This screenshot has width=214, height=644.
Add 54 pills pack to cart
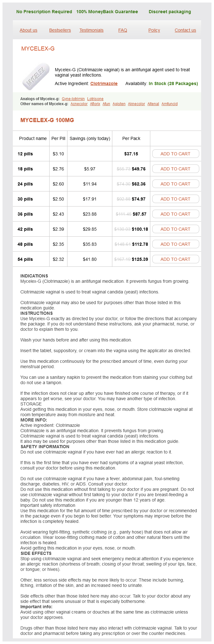click(175, 259)
